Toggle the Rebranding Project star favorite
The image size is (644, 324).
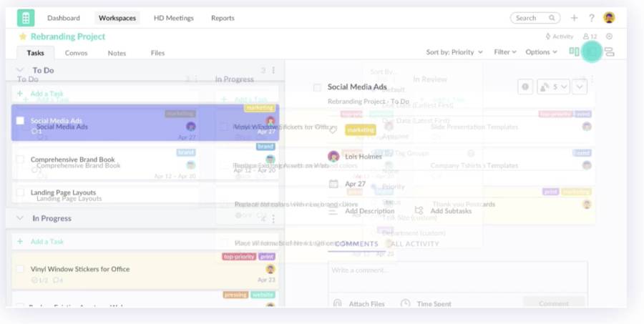point(23,36)
